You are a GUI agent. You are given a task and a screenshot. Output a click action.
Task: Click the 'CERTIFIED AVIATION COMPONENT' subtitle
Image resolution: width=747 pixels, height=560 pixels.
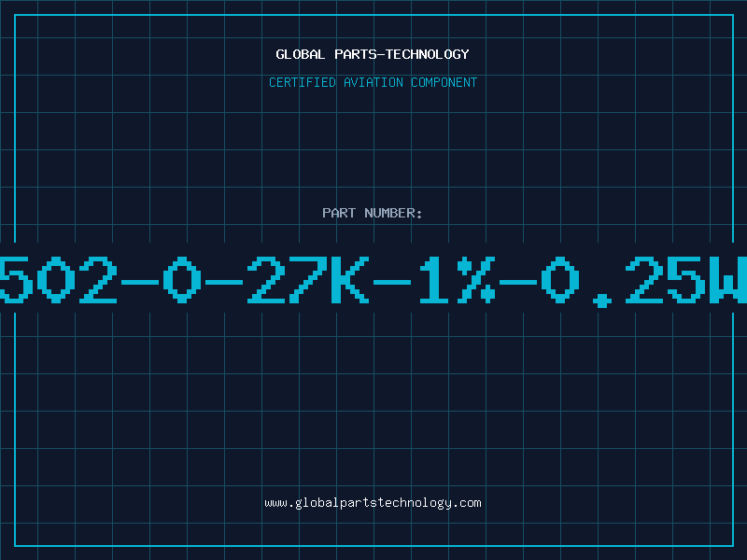[x=373, y=82]
